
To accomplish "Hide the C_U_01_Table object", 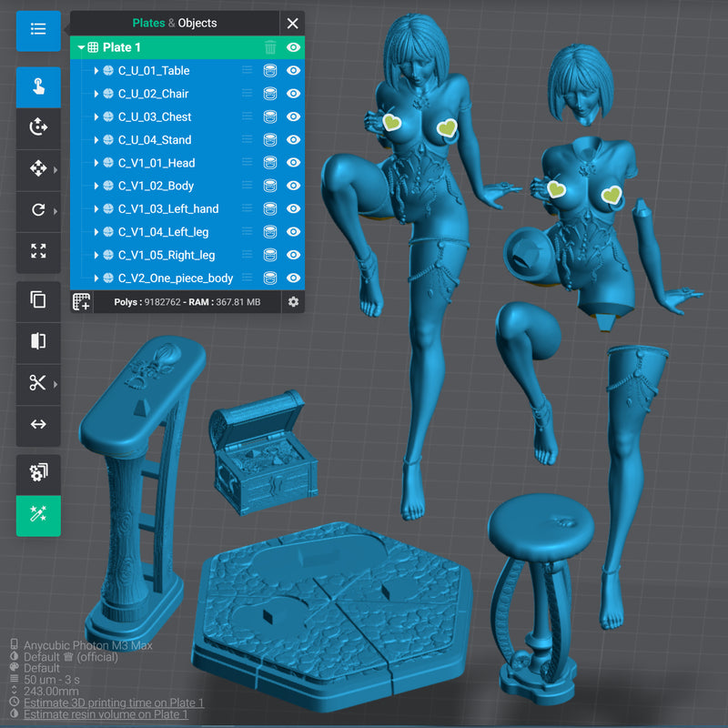I will (293, 71).
